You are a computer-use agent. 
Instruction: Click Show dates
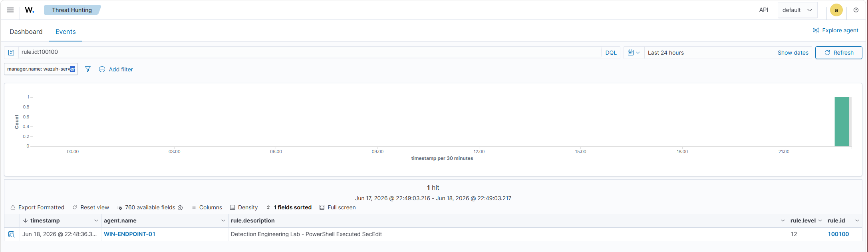tap(793, 53)
